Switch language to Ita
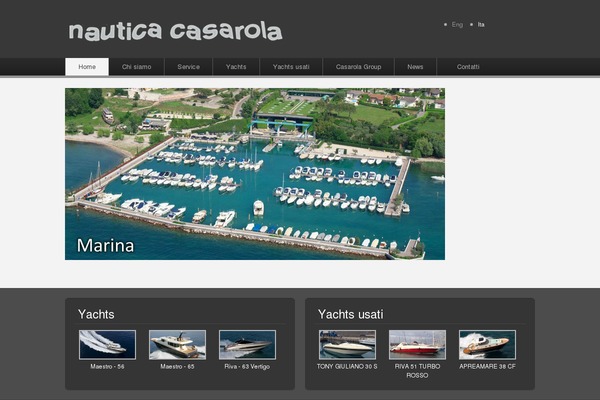Screen dimensions: 600x400 tap(481, 24)
